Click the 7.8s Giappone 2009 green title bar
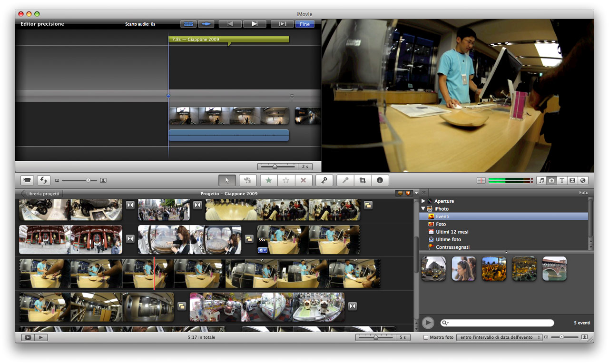 coord(229,39)
